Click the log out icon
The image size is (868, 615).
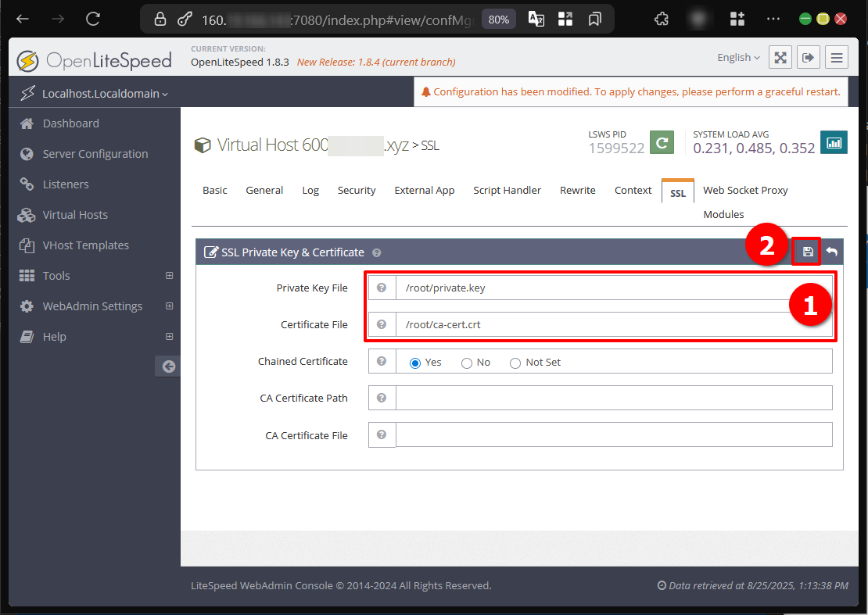[x=809, y=58]
